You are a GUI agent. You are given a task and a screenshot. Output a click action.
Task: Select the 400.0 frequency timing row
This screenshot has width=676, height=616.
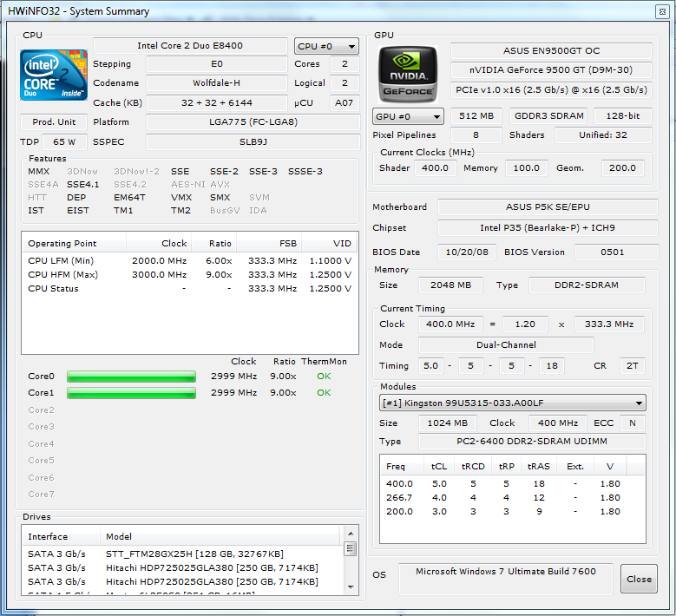coord(512,483)
